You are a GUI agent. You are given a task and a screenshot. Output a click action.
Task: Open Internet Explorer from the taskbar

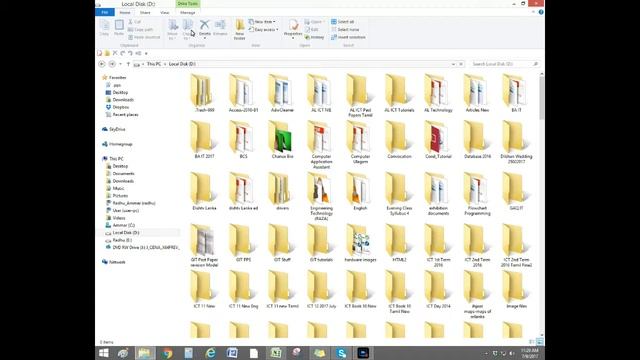[x=211, y=353]
